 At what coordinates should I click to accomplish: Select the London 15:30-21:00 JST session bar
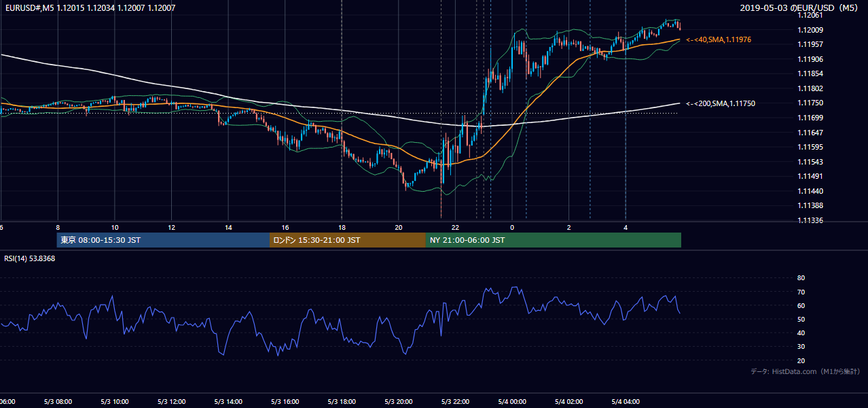point(348,240)
